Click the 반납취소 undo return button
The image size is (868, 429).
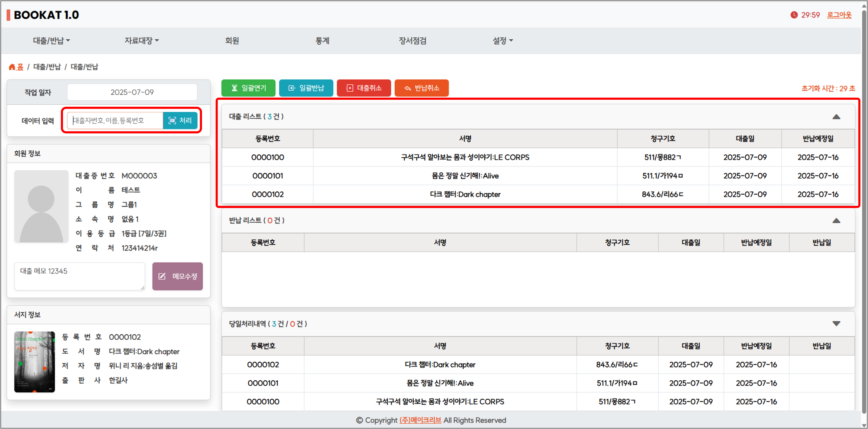pos(421,88)
